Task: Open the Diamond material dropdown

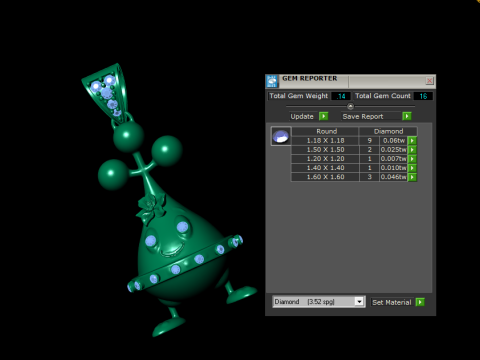Action: pos(359,302)
